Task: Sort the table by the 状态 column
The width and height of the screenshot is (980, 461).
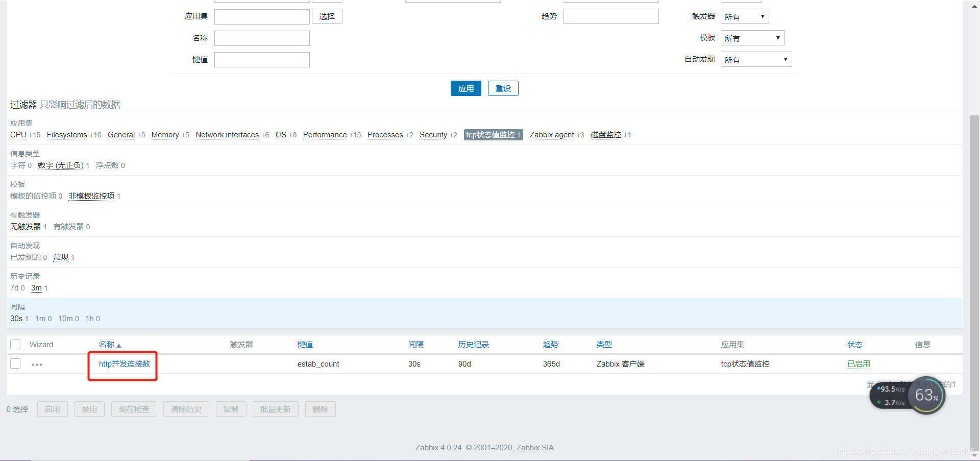Action: (x=855, y=345)
